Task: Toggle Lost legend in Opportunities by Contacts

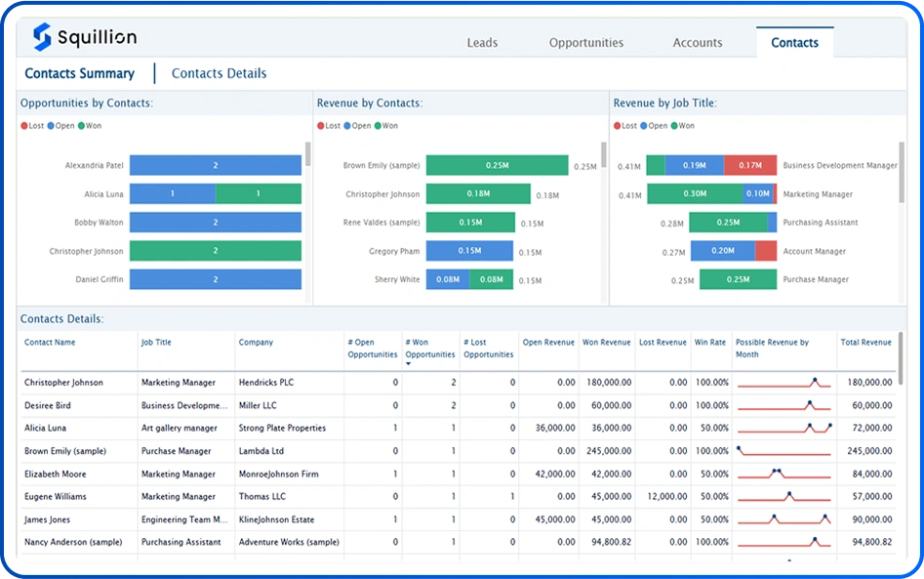Action: tap(32, 126)
